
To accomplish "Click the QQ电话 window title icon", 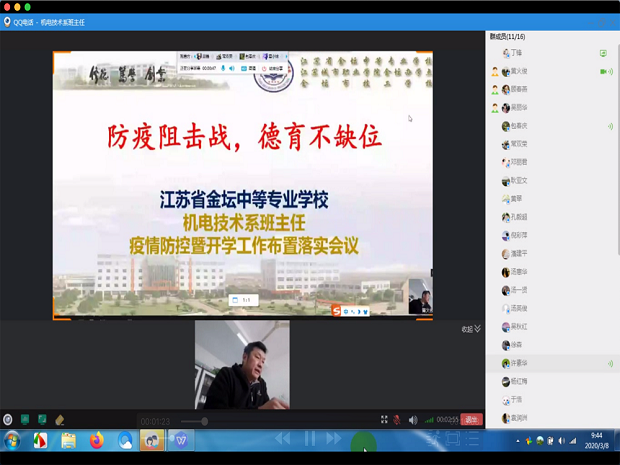I will pyautogui.click(x=8, y=22).
